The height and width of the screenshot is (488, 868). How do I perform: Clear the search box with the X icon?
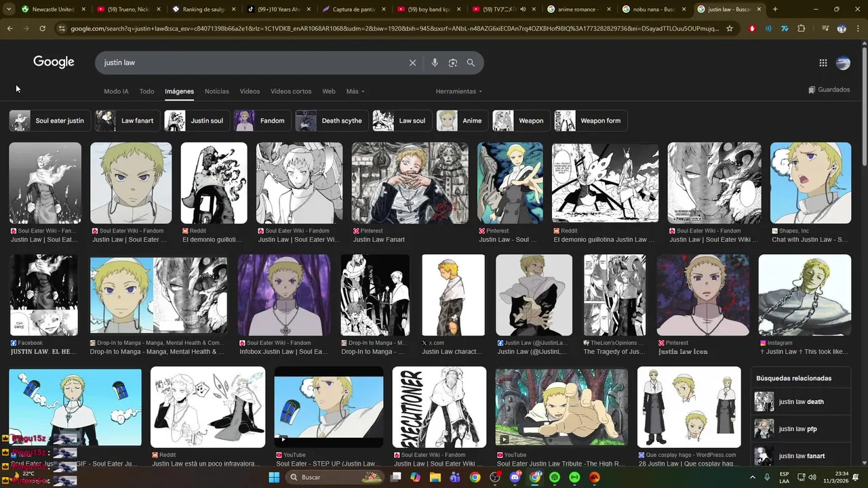click(x=412, y=62)
